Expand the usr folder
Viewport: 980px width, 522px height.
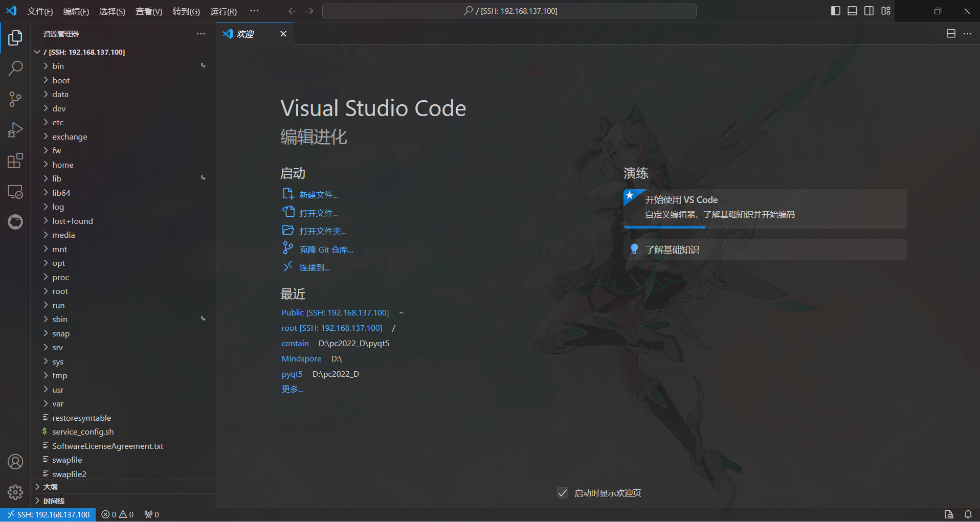[x=124, y=390]
